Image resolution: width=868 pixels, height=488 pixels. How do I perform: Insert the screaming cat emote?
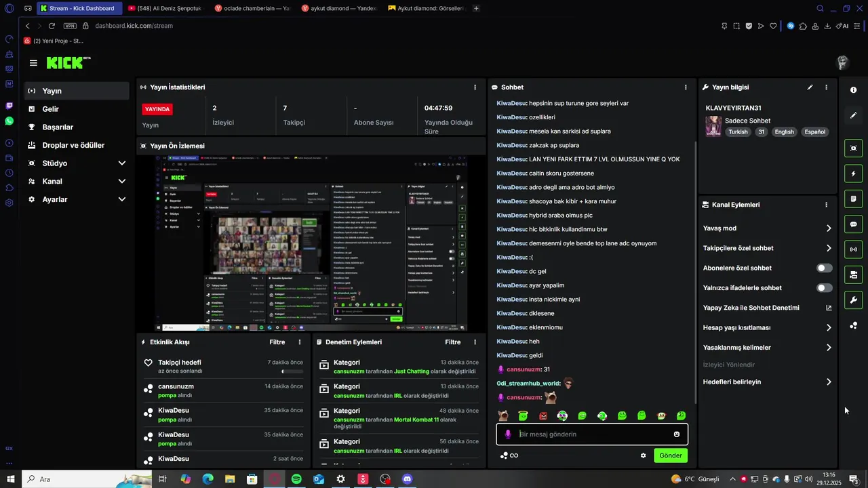click(x=503, y=415)
